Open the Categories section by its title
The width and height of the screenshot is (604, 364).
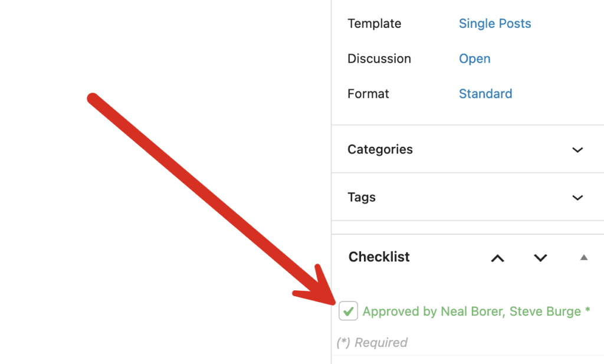[x=380, y=150]
